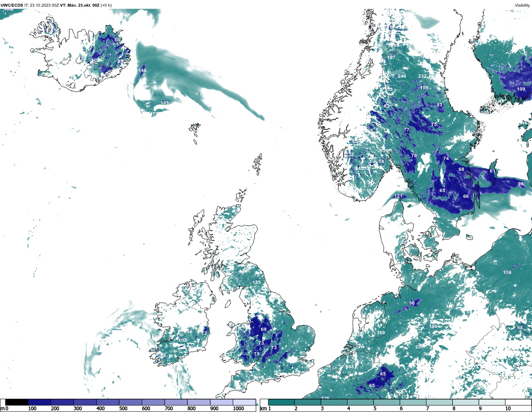Click the '83' value over Scandinavia

[387, 106]
